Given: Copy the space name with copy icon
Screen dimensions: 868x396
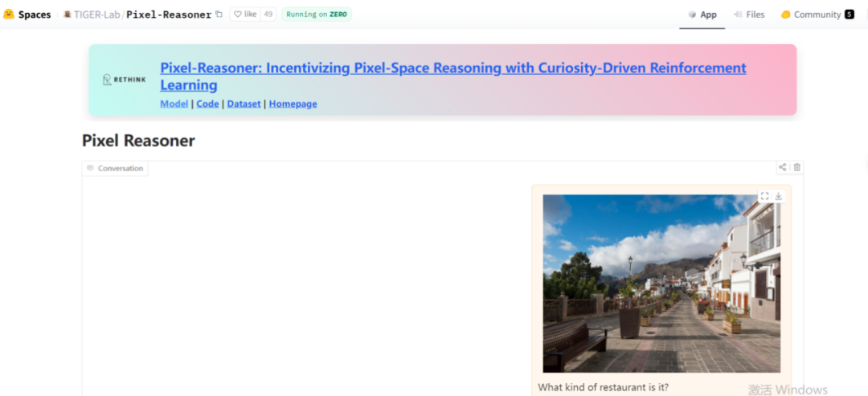Looking at the screenshot, I should tap(219, 14).
